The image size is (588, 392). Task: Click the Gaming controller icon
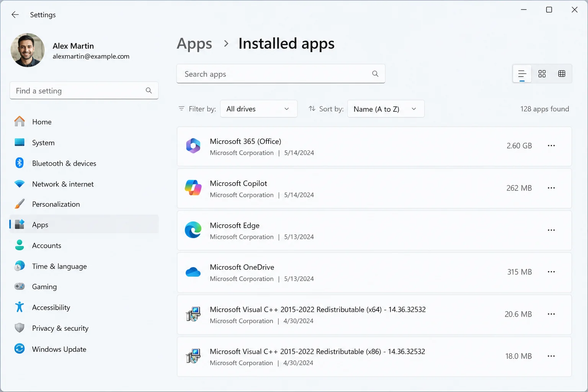click(x=20, y=286)
